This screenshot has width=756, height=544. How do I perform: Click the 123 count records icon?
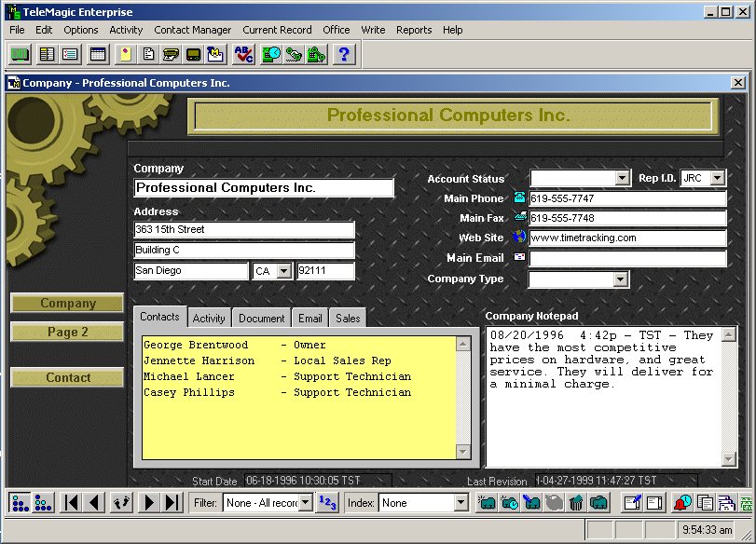click(327, 503)
